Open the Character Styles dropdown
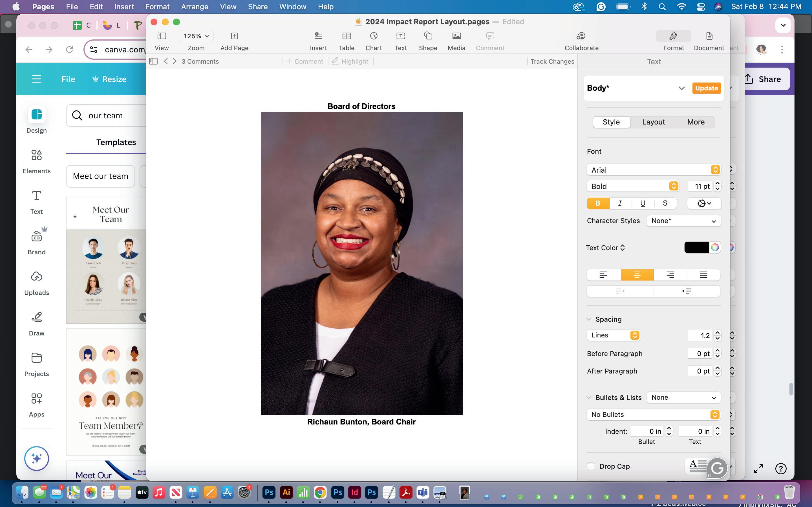The height and width of the screenshot is (507, 812). 683,221
